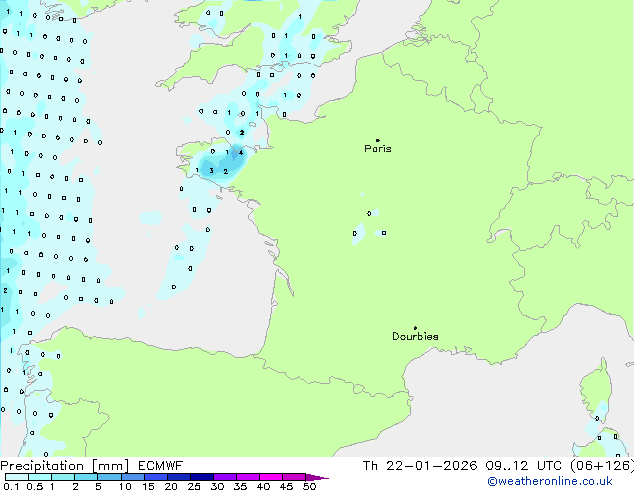Click the Precipitation [mm] title text
The width and height of the screenshot is (634, 490).
click(64, 466)
